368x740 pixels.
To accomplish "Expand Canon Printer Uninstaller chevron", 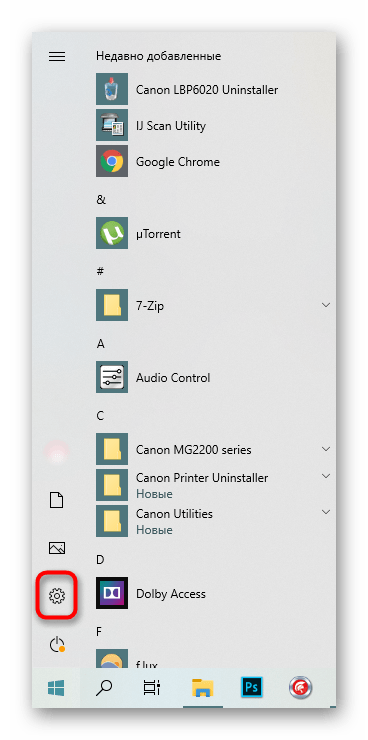I will (x=326, y=475).
